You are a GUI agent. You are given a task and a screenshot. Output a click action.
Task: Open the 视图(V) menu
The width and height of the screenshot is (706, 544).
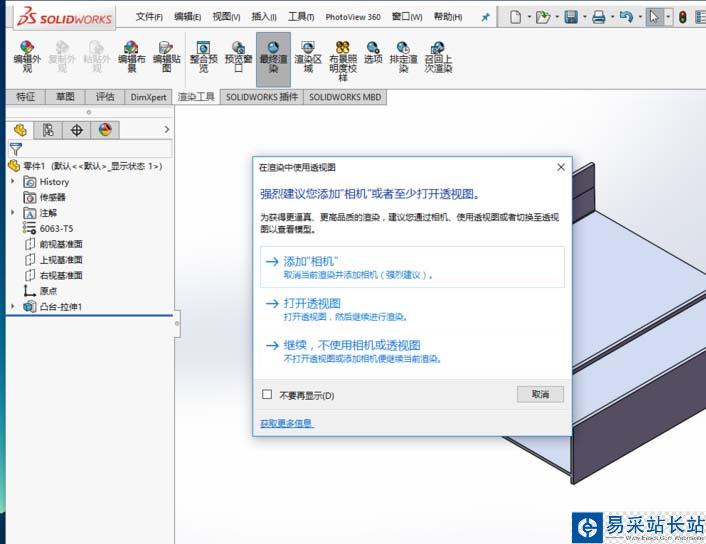tap(226, 17)
